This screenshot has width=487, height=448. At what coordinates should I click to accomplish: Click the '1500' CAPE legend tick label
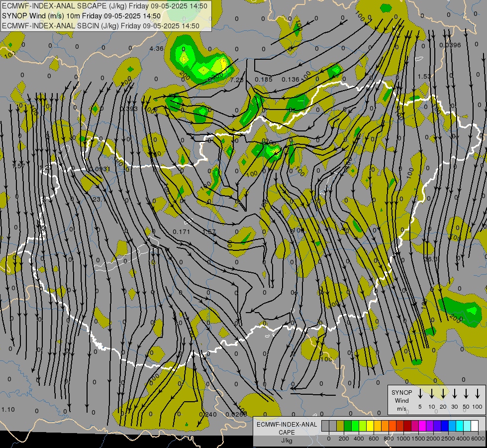(x=418, y=439)
